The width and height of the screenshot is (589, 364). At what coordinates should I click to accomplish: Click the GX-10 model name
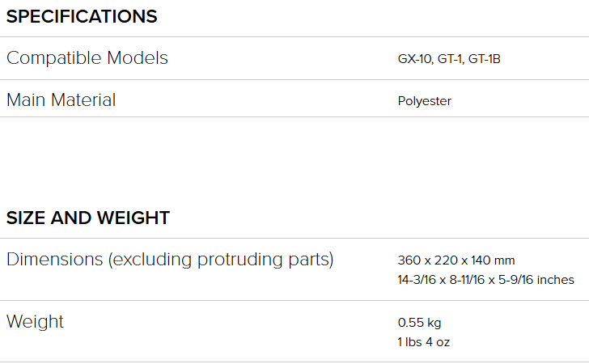coord(414,59)
